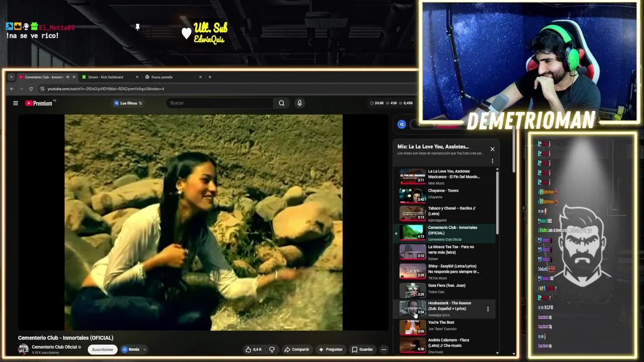This screenshot has height=362, width=644.
Task: Open Cementerio Club Oficial channel name link
Action: click(54, 347)
